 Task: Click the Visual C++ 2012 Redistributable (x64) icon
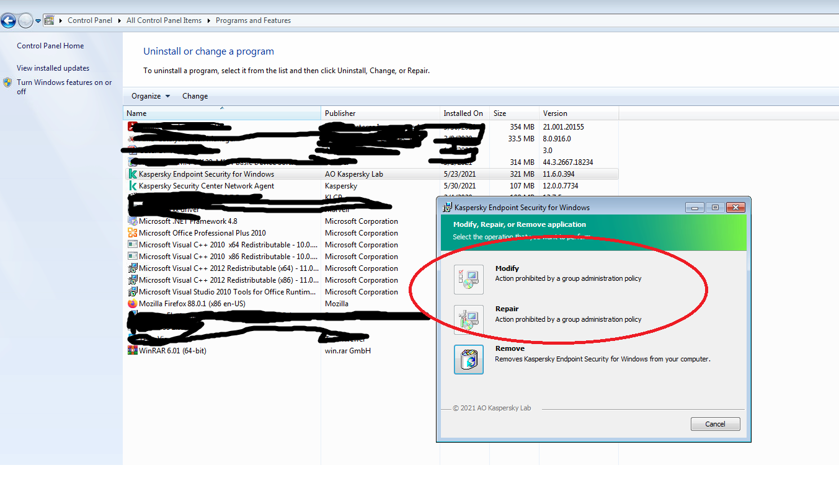pos(133,268)
